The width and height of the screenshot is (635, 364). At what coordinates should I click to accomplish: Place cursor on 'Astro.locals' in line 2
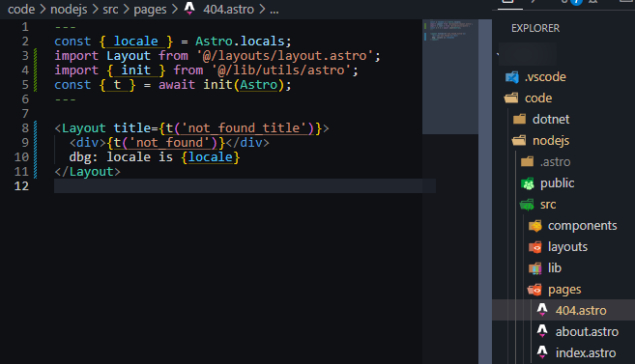(240, 42)
